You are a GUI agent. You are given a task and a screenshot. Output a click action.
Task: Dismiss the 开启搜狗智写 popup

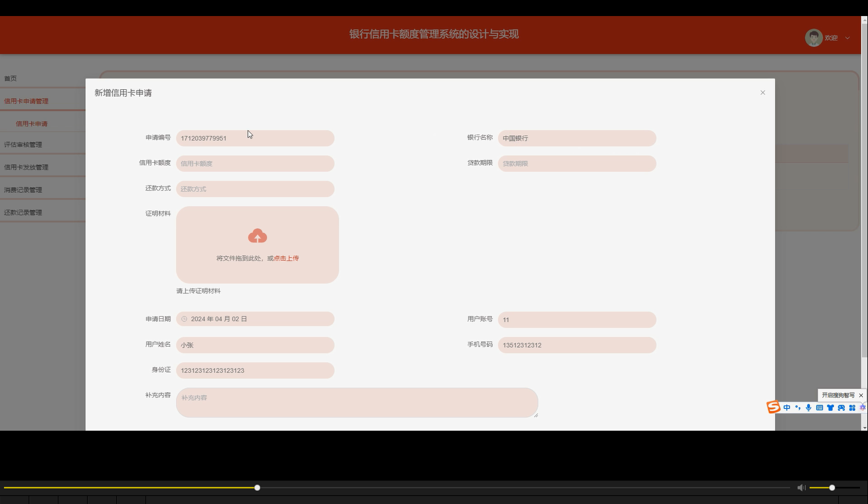(x=862, y=395)
